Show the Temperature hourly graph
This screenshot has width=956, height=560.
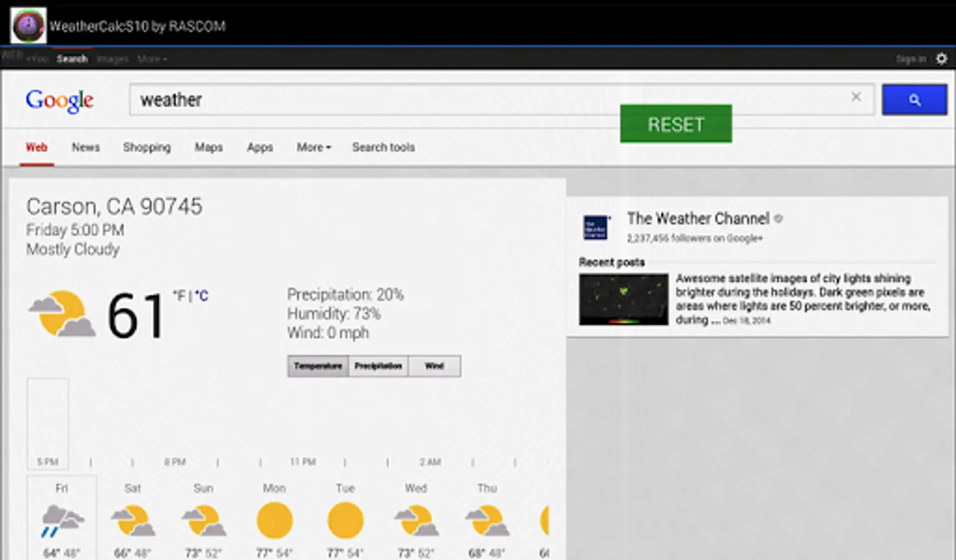[x=318, y=366]
